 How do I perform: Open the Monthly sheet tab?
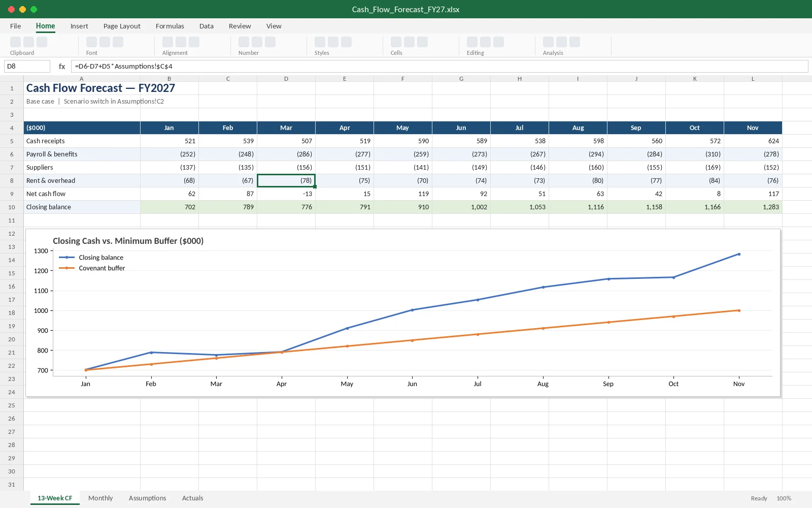tap(100, 498)
